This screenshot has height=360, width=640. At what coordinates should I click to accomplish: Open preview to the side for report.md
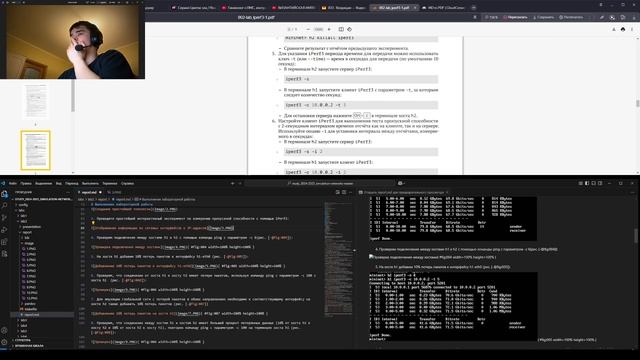pyautogui.click(x=338, y=192)
